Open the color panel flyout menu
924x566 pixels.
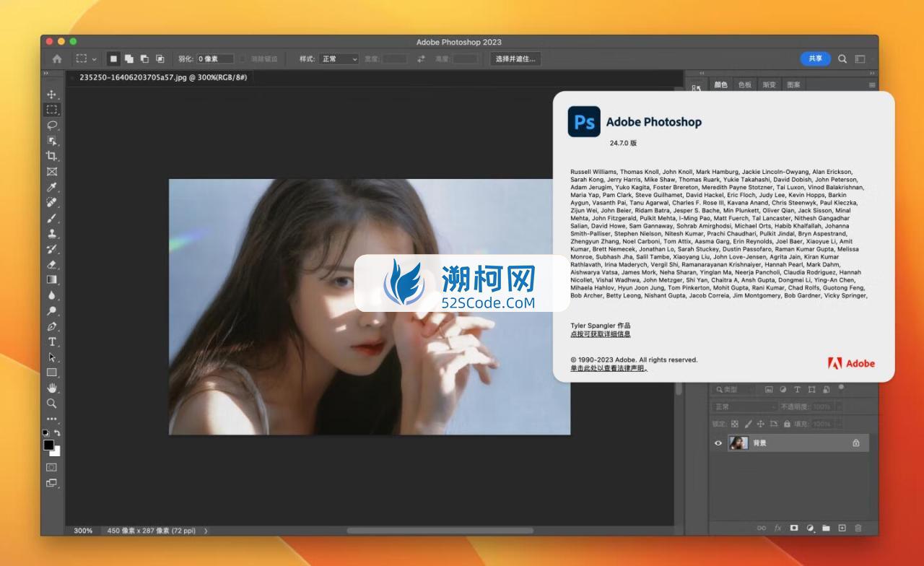tap(872, 84)
